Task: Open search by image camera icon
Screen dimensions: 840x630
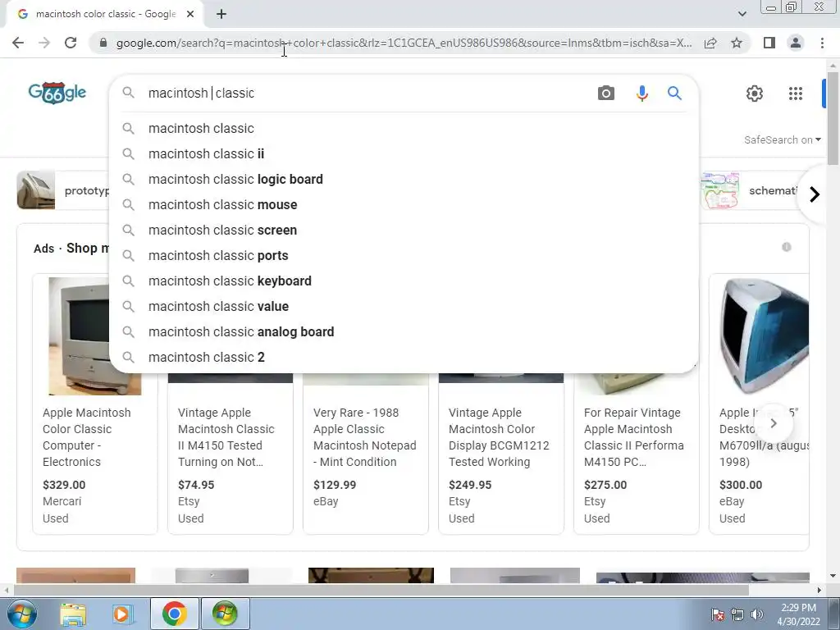Action: [606, 94]
